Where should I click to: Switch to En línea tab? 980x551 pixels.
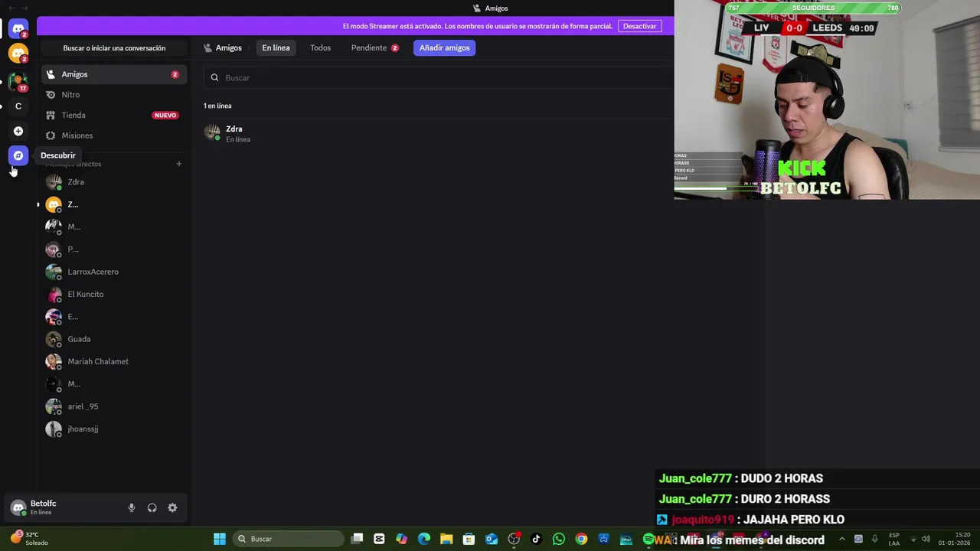(x=276, y=47)
